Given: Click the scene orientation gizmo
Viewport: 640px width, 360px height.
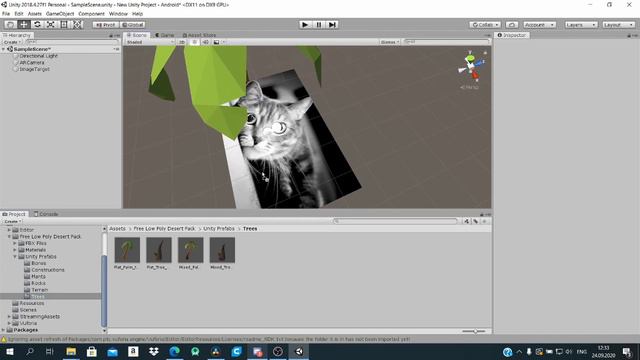Looking at the screenshot, I should (x=471, y=67).
